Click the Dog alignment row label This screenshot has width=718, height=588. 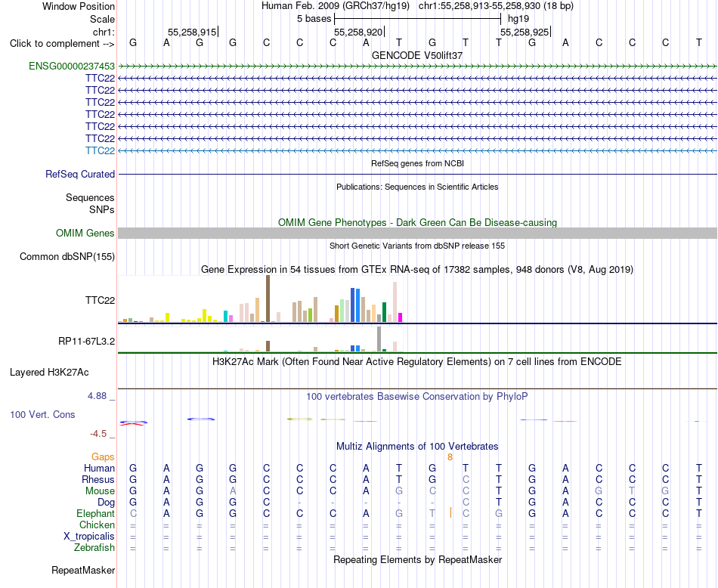tap(107, 503)
